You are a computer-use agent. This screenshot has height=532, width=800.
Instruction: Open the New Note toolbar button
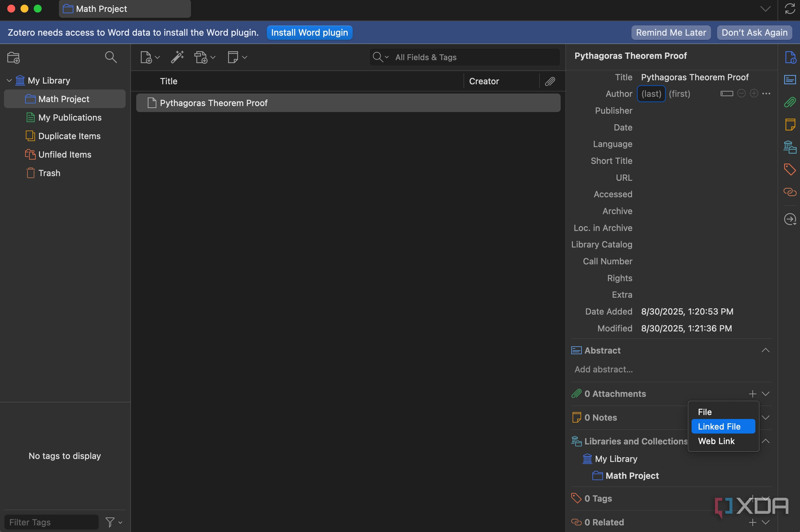tap(237, 57)
